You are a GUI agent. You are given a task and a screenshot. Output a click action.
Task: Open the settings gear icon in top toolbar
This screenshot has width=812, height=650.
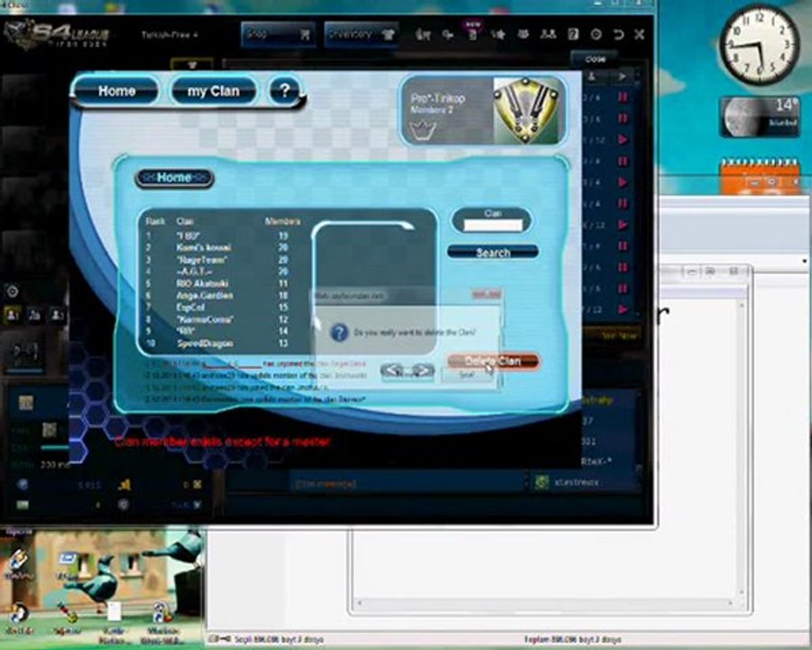[596, 34]
